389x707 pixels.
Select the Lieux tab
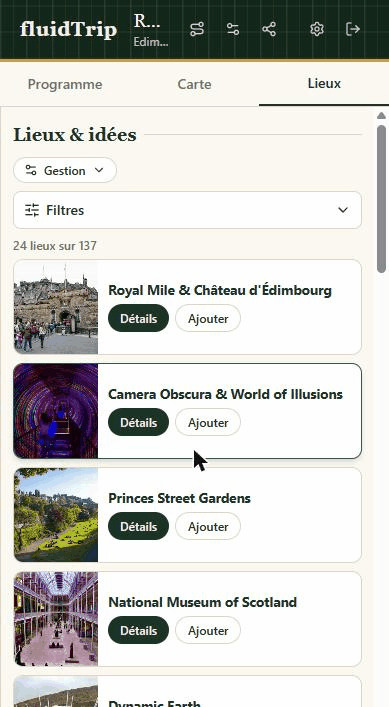click(324, 84)
